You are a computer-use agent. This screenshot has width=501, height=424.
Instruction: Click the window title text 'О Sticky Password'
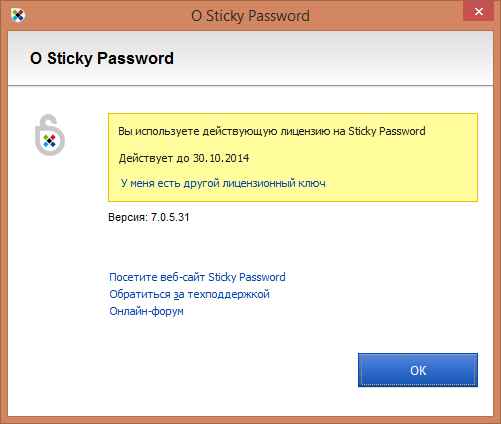pyautogui.click(x=250, y=16)
